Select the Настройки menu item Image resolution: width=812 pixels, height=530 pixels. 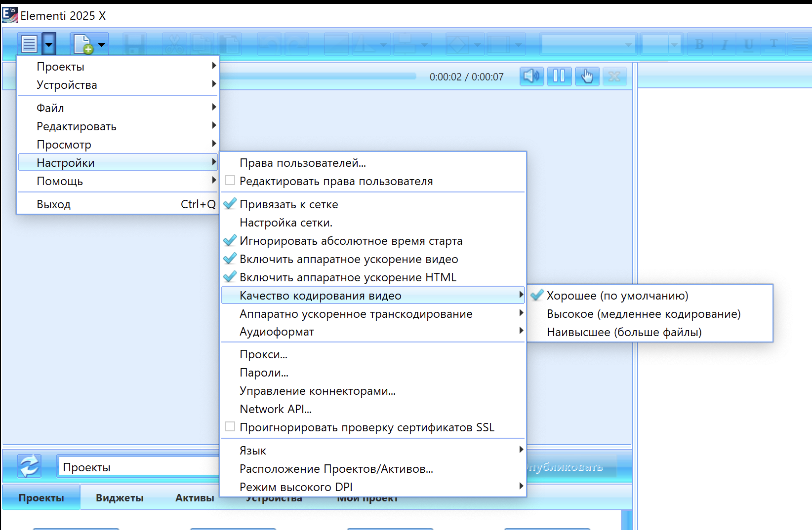118,163
